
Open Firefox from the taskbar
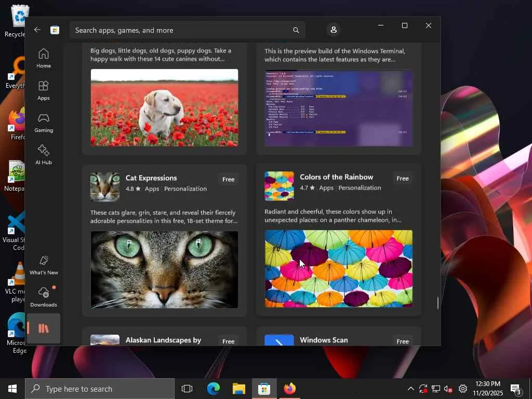[x=289, y=389]
